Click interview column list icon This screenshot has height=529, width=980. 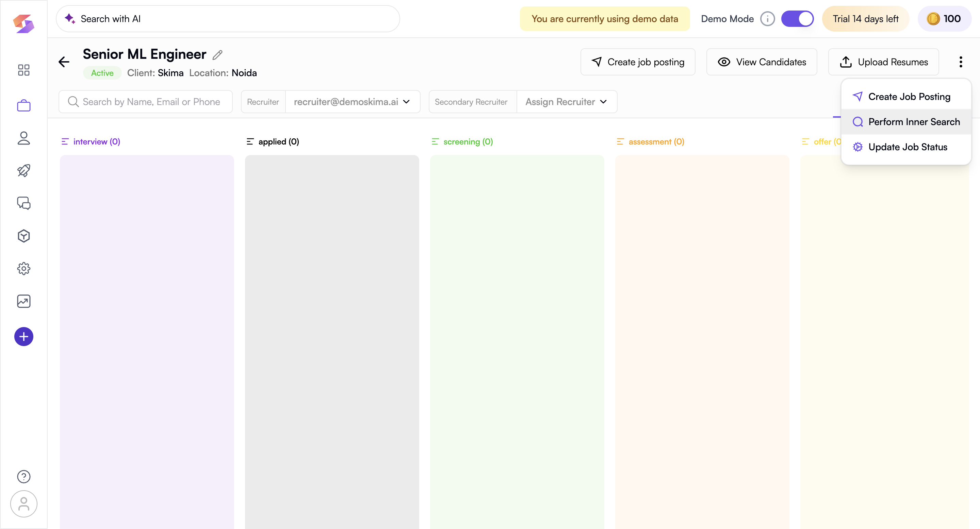coord(65,141)
